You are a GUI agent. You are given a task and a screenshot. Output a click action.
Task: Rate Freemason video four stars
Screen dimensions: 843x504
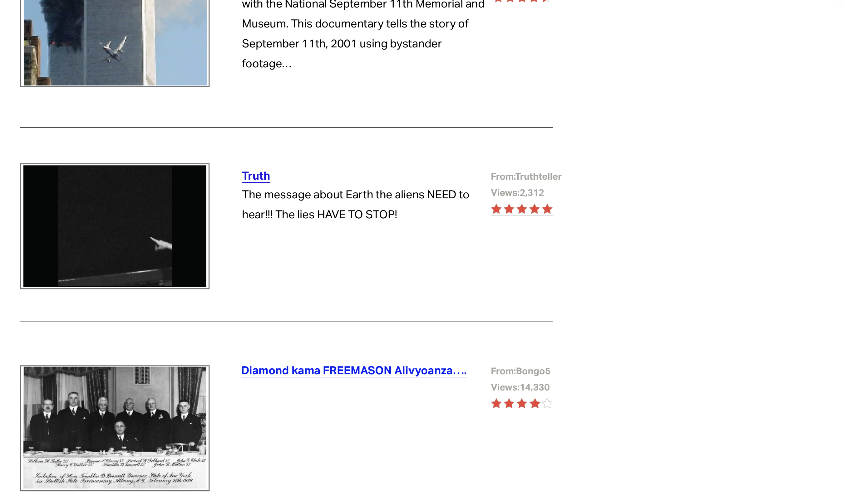point(534,404)
